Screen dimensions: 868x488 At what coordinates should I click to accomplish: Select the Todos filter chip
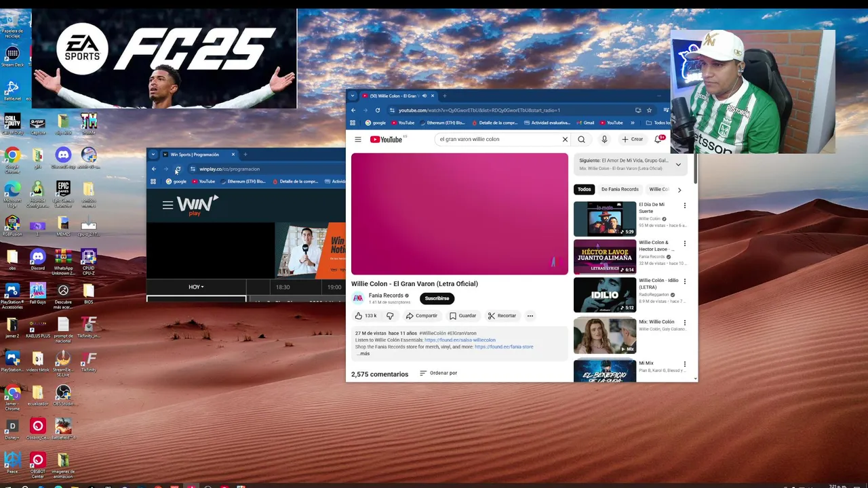(585, 190)
